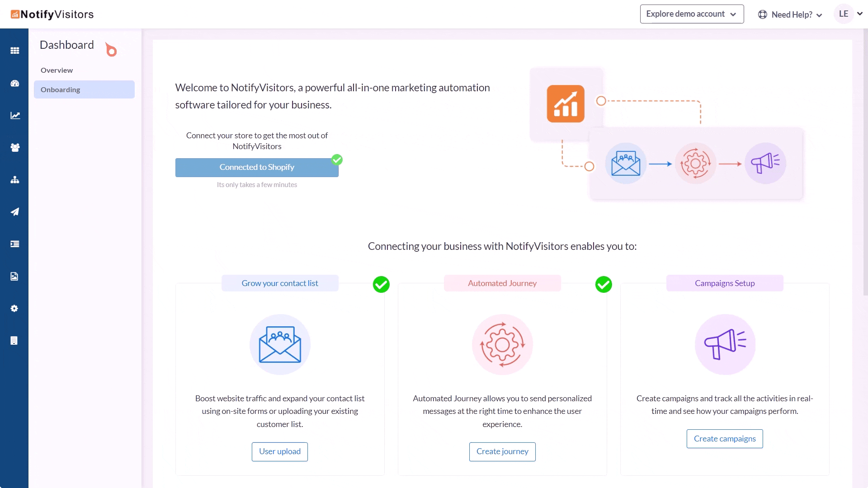Click green checkmark on Automated Journey card
868x488 pixels.
click(x=604, y=284)
